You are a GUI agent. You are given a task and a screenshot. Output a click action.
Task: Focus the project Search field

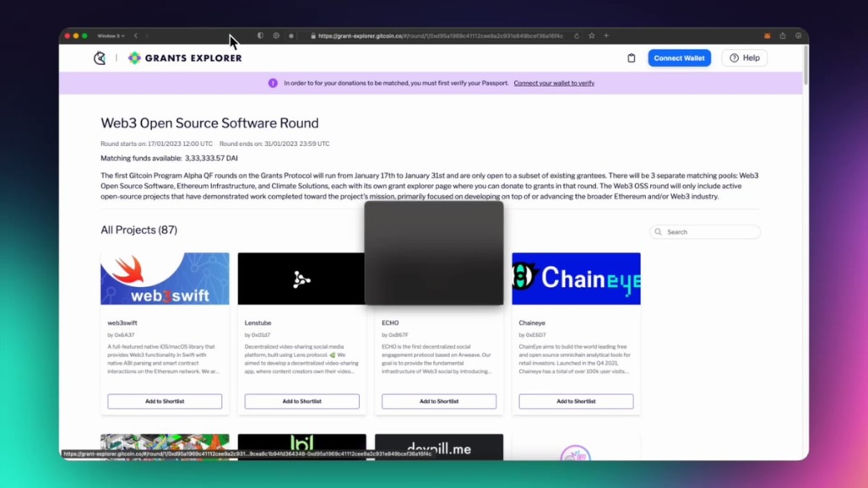[705, 232]
